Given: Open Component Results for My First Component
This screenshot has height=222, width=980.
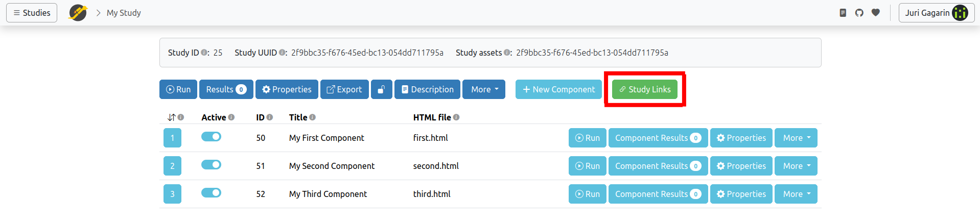Looking at the screenshot, I should click(658, 138).
